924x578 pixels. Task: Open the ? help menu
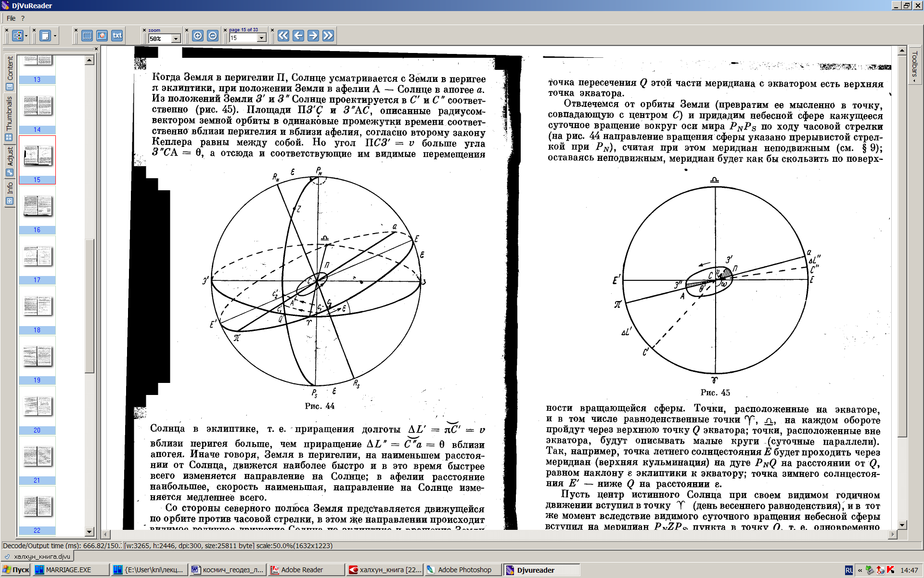pyautogui.click(x=23, y=18)
